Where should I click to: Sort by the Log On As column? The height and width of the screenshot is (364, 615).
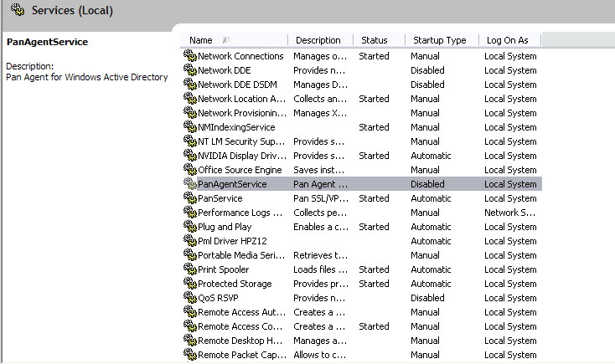click(508, 40)
